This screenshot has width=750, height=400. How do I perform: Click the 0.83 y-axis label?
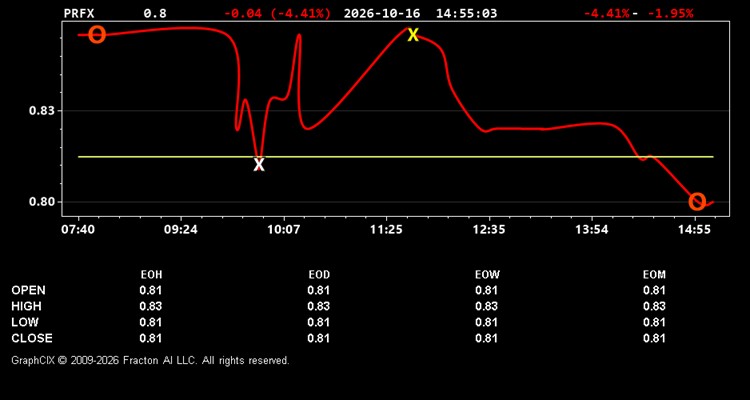[x=42, y=111]
